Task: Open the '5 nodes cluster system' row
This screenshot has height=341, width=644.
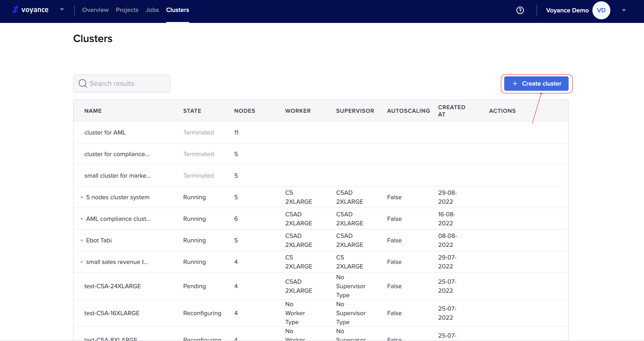Action: (x=321, y=197)
